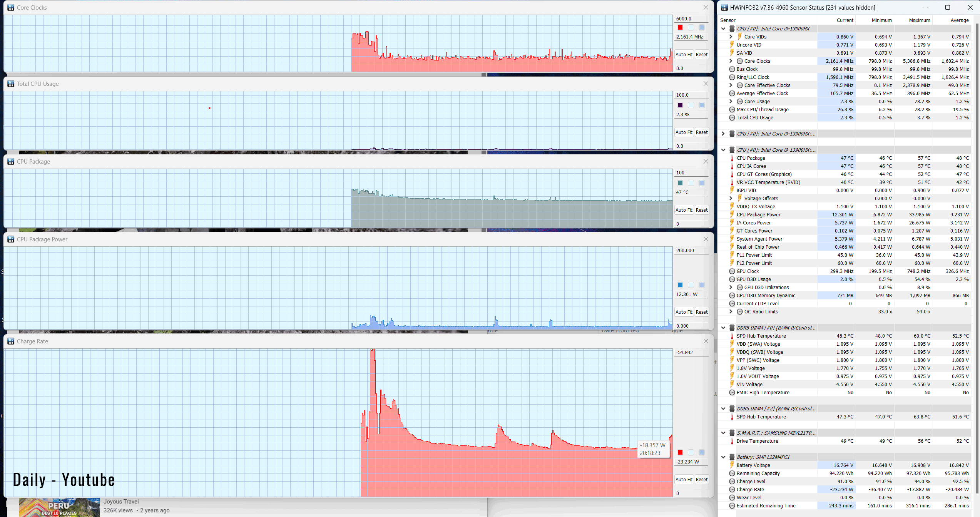
Task: Close the Charge Rate graph window
Action: tap(706, 341)
